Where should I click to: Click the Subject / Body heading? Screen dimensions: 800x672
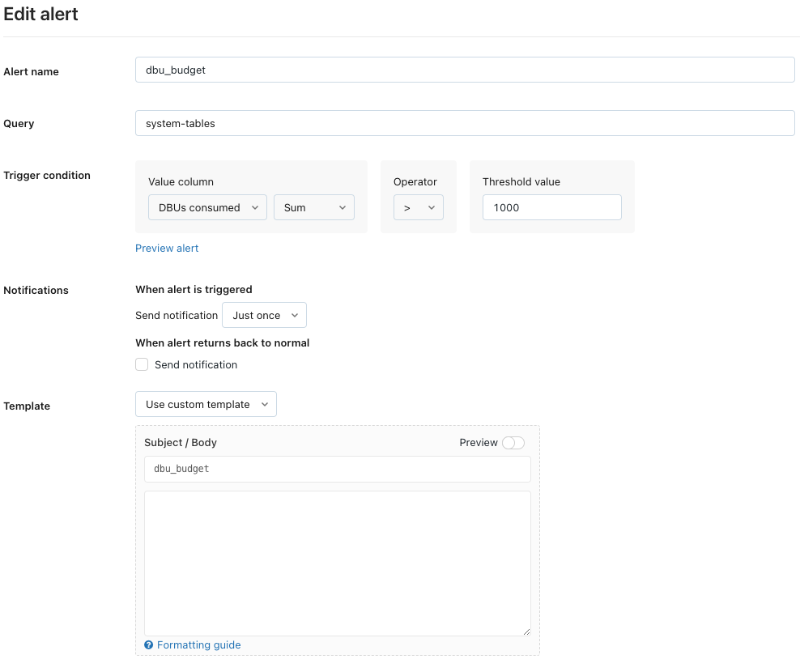click(181, 443)
